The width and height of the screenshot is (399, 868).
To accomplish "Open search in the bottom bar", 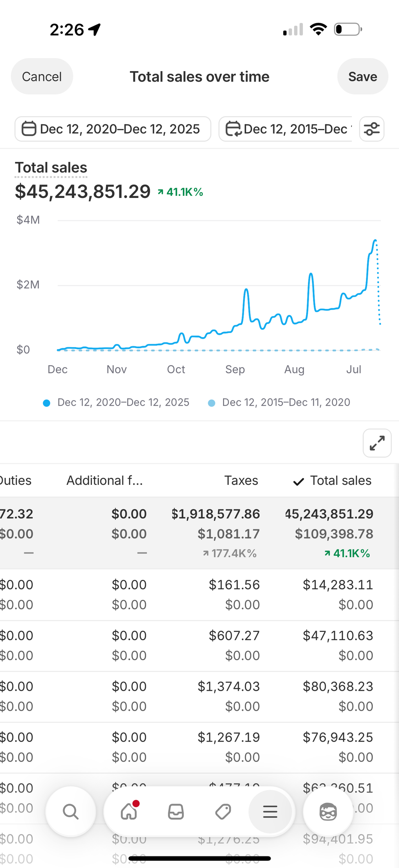I will 71,812.
